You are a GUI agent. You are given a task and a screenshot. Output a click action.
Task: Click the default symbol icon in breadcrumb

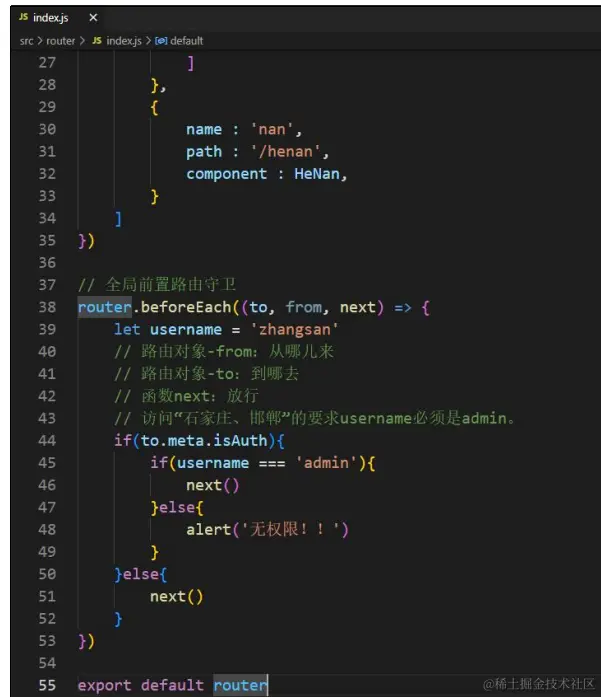(161, 41)
